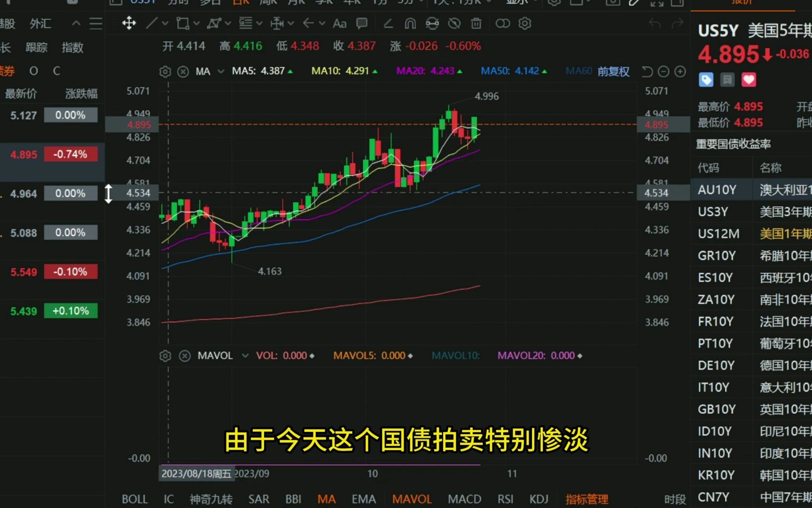This screenshot has width=812, height=508.
Task: Enable the dimmed MAVOL10 line
Action: coord(456,356)
